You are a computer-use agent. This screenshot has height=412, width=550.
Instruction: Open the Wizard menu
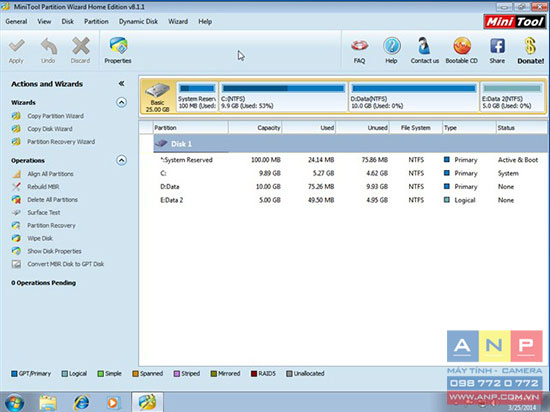178,21
